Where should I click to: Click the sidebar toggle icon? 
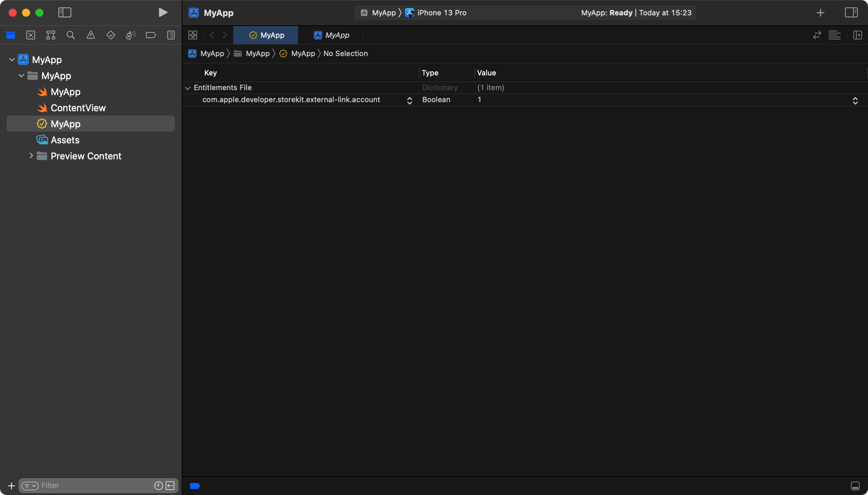pyautogui.click(x=64, y=12)
